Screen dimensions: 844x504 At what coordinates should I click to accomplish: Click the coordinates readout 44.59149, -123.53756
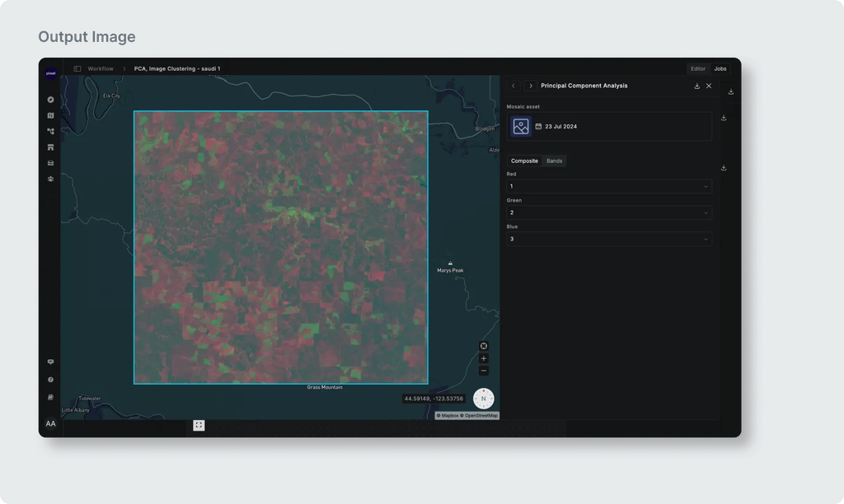(x=434, y=399)
